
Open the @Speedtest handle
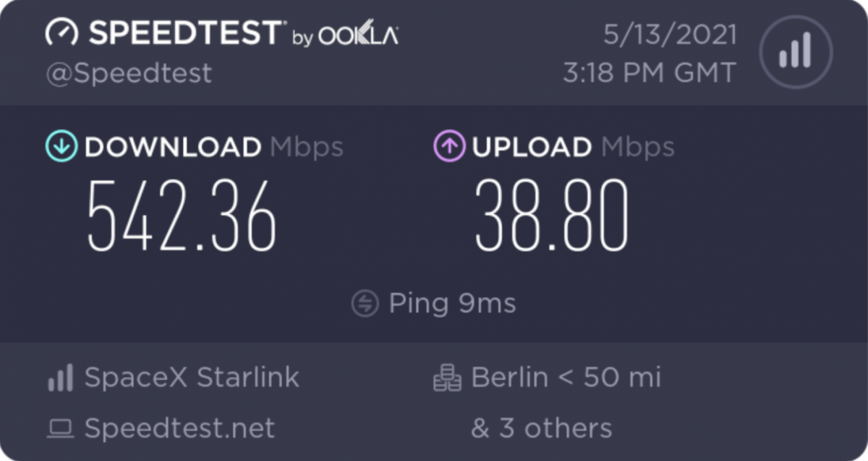pyautogui.click(x=129, y=73)
